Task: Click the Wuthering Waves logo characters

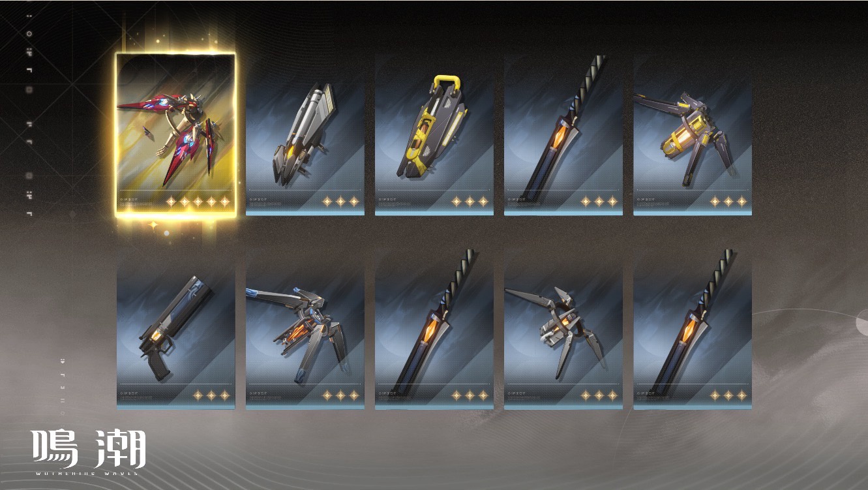Action: click(x=89, y=448)
